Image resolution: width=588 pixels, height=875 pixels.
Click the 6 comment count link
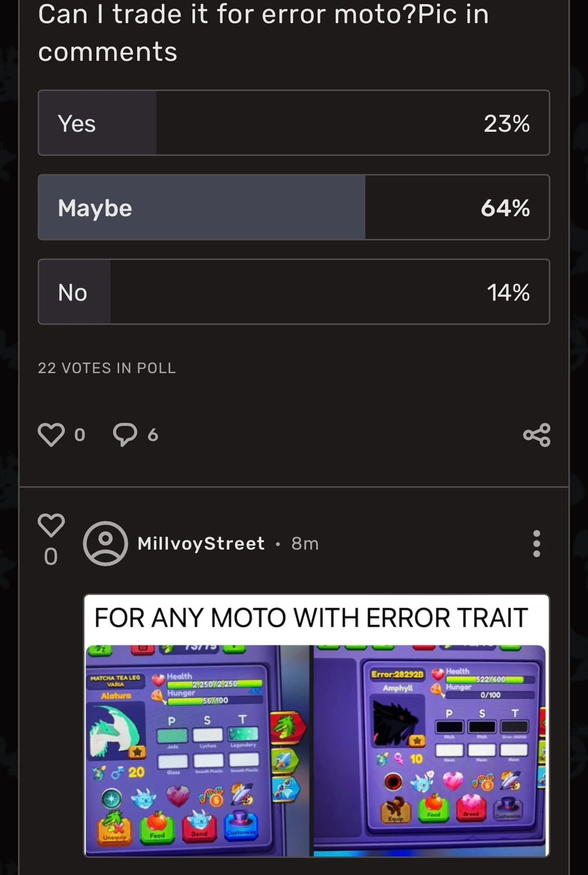tap(151, 434)
